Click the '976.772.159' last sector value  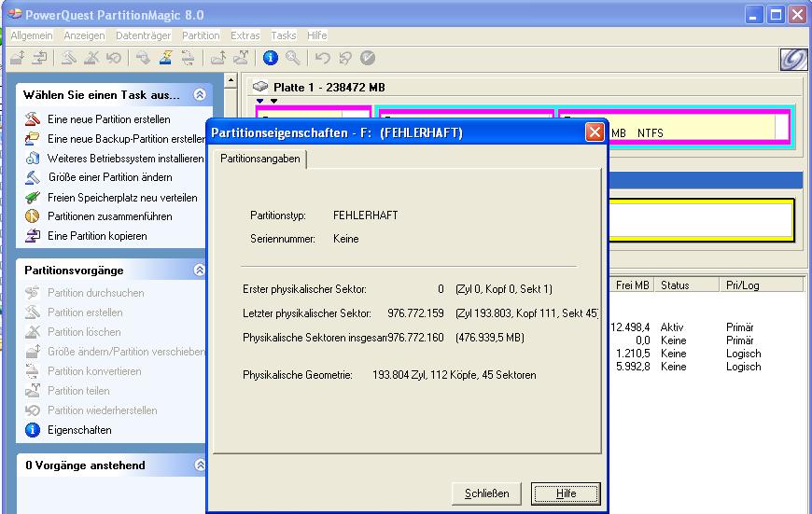click(415, 313)
